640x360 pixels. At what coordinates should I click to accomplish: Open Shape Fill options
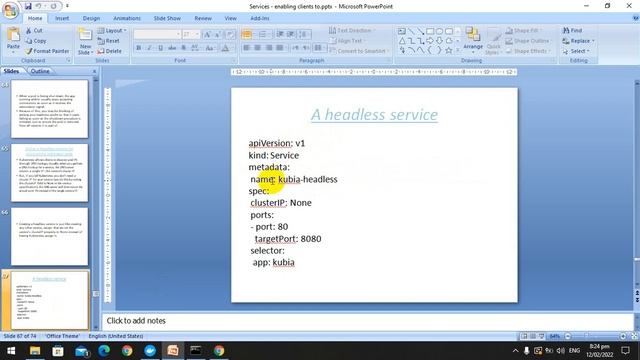click(x=523, y=31)
